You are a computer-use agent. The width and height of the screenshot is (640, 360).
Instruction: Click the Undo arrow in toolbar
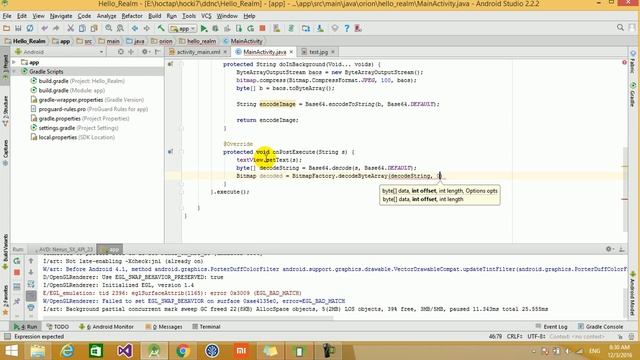click(44, 28)
